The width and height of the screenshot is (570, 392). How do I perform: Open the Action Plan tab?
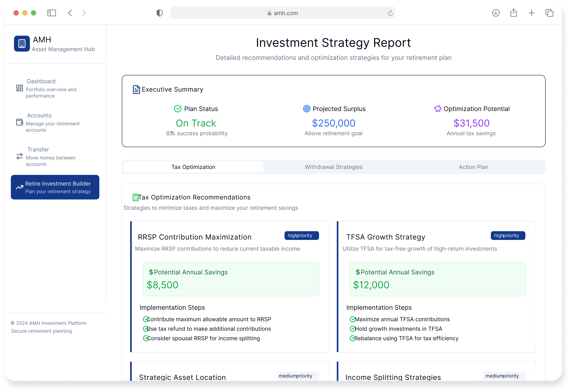[x=473, y=167]
